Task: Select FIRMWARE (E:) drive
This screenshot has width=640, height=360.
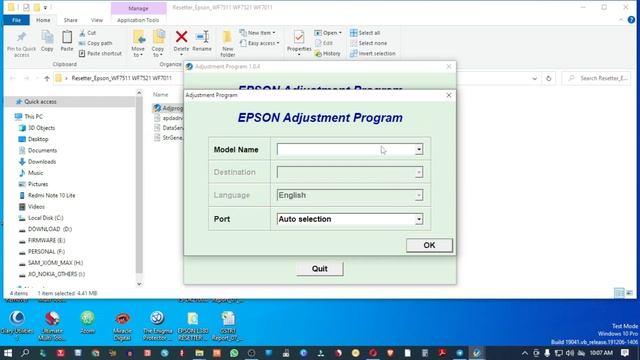Action: tap(47, 240)
